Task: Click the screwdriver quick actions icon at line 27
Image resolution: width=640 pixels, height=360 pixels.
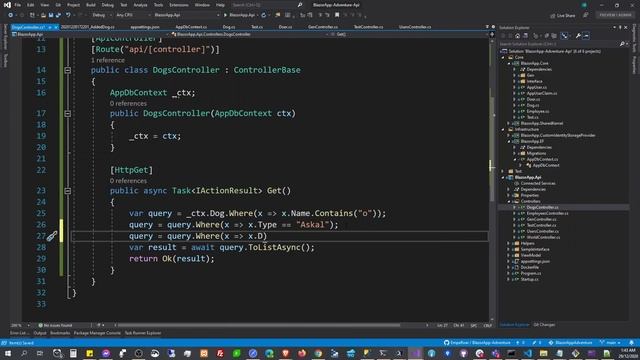Action: (x=52, y=236)
